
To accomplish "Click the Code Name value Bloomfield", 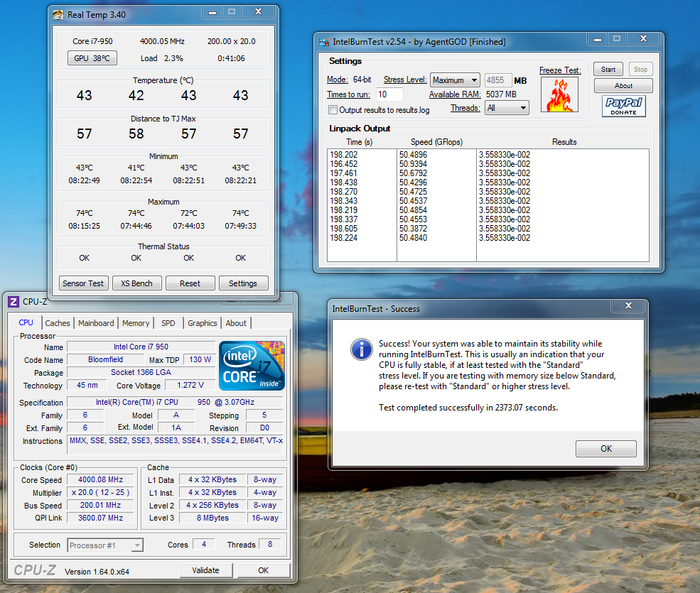I will click(105, 359).
